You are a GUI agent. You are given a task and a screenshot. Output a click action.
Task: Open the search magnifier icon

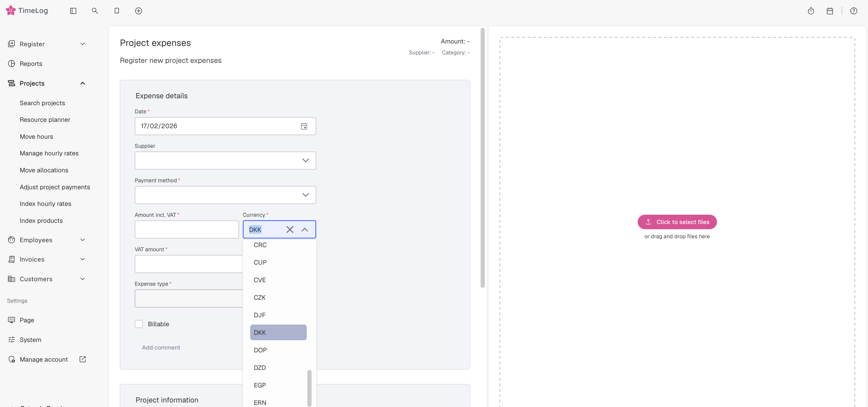click(x=95, y=11)
